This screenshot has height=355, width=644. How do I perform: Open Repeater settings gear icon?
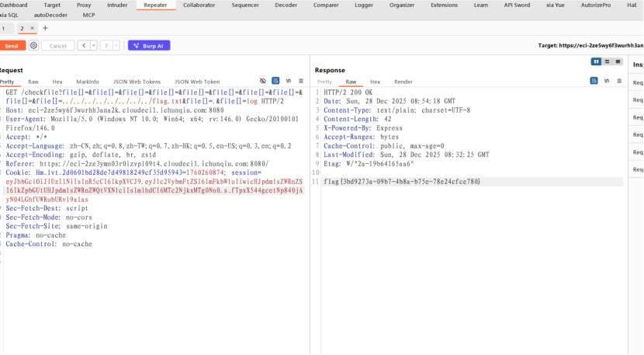[x=33, y=46]
